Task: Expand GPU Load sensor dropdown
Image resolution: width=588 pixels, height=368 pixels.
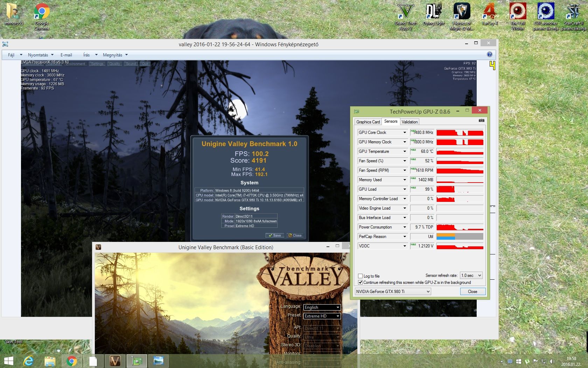Action: click(x=405, y=189)
